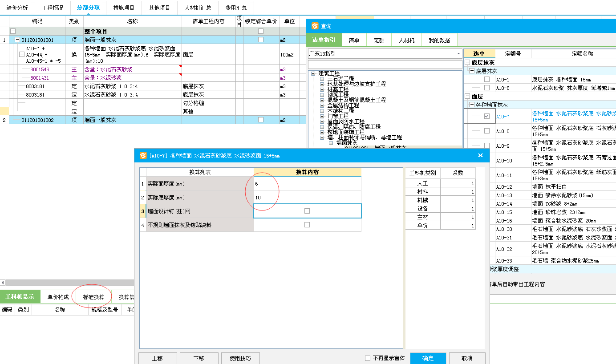Open the 措施项目 tab
The image size is (616, 364).
tap(124, 8)
